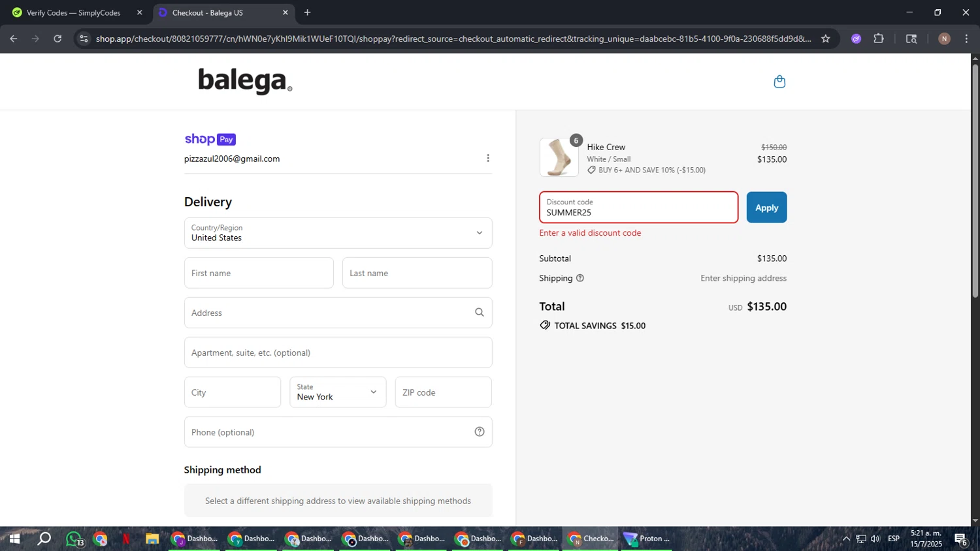The height and width of the screenshot is (551, 980).
Task: Apply the discount code
Action: point(767,208)
